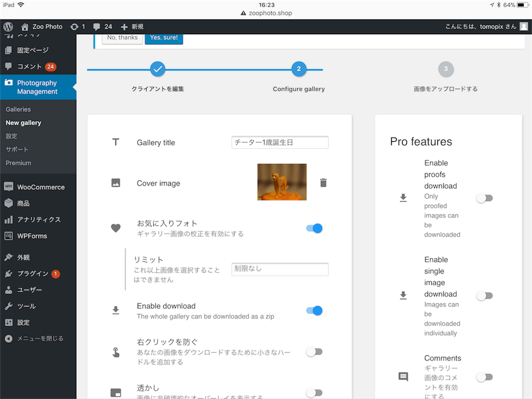The image size is (532, 399).
Task: Turn off the お気に入りフォト toggle
Action: (x=314, y=229)
